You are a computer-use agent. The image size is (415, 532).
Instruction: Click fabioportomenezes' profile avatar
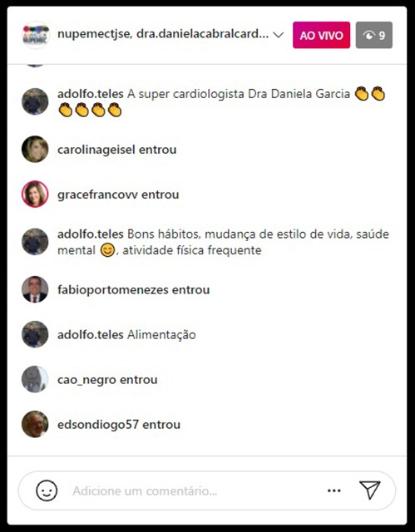click(x=35, y=289)
